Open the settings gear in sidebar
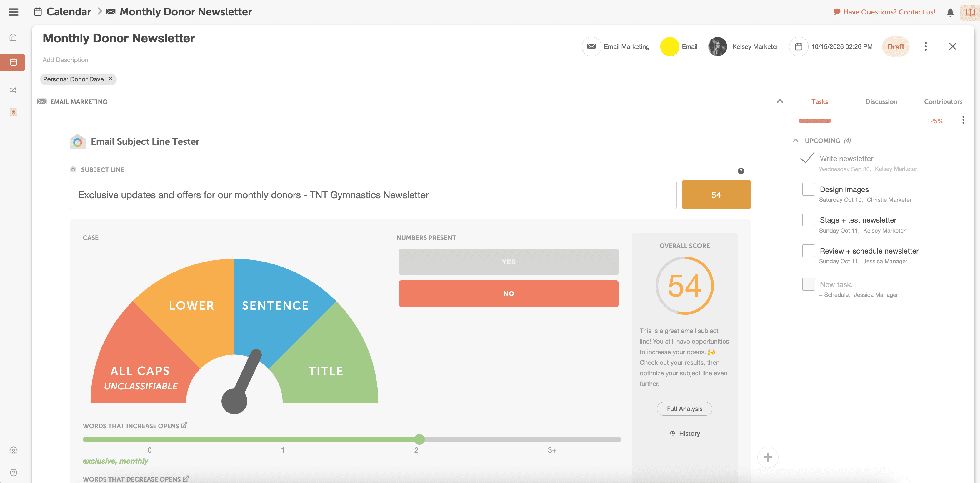This screenshot has width=980, height=483. (x=13, y=450)
